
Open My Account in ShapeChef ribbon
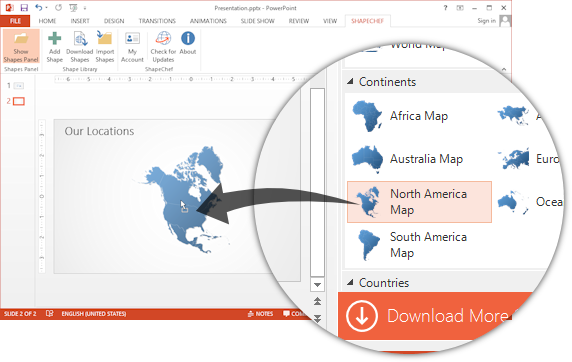132,47
